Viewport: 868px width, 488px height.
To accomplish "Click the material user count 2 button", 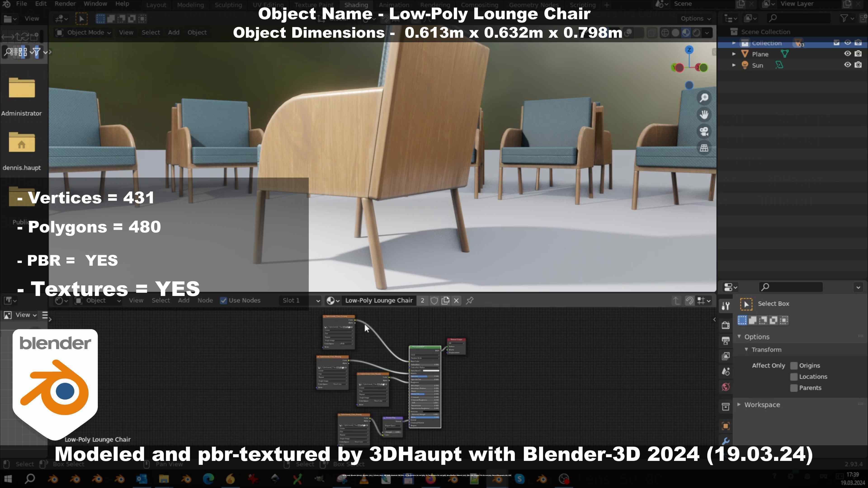I will pyautogui.click(x=422, y=300).
